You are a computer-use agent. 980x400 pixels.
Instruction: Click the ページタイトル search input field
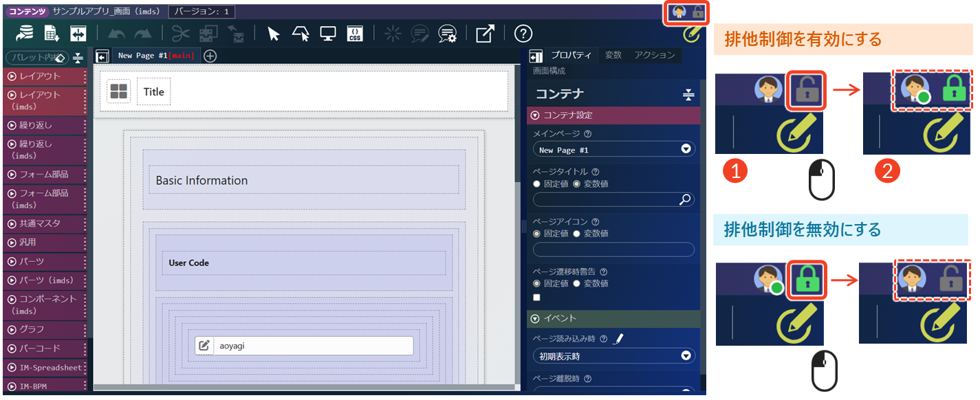tap(605, 199)
